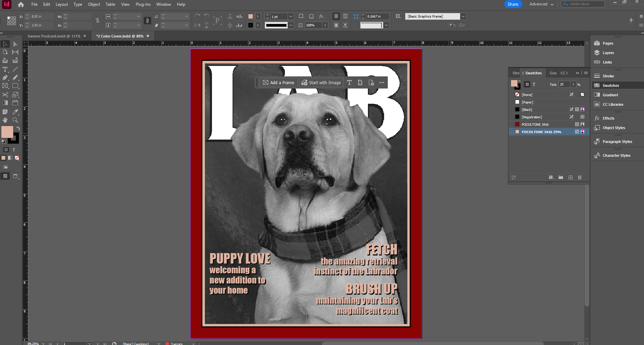The image size is (644, 345).
Task: Click the Start with Image button
Action: point(321,82)
